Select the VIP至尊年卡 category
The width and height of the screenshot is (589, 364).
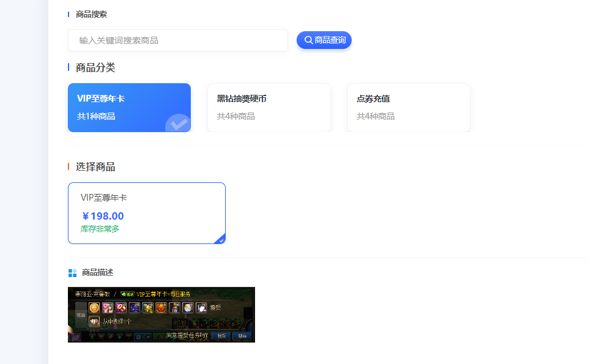coord(128,107)
